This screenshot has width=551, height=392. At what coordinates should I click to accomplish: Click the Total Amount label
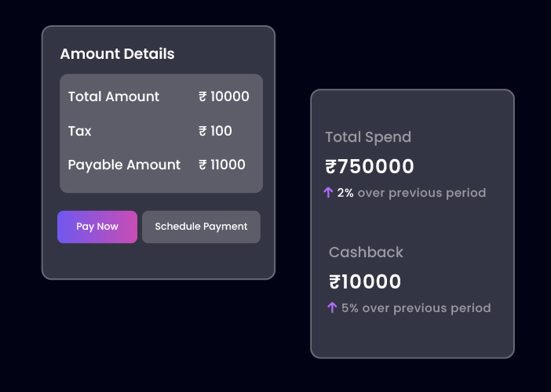114,97
